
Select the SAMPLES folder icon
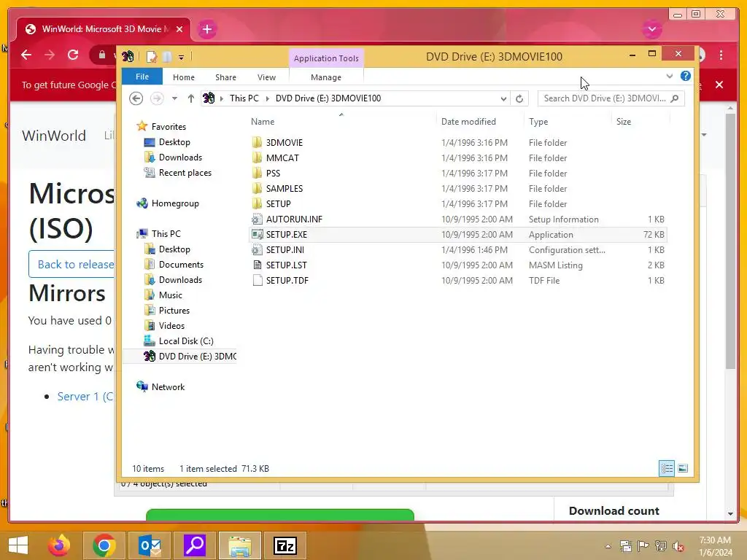[x=257, y=188]
